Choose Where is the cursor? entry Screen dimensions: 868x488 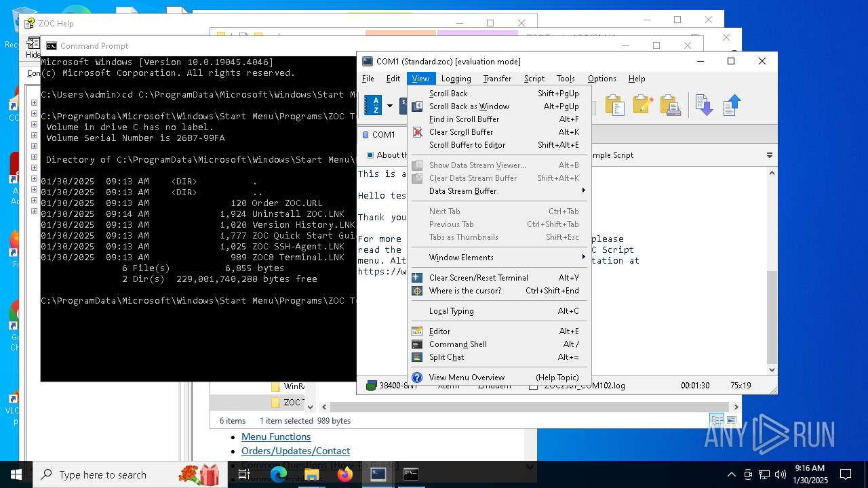498,291
